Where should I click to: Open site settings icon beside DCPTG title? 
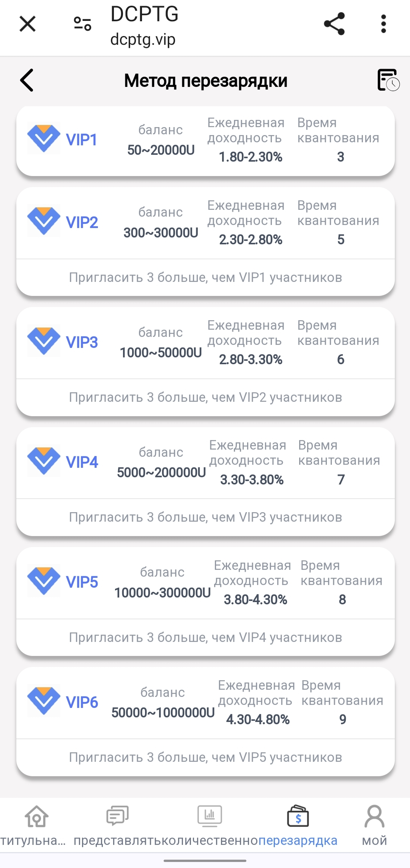[x=82, y=24]
